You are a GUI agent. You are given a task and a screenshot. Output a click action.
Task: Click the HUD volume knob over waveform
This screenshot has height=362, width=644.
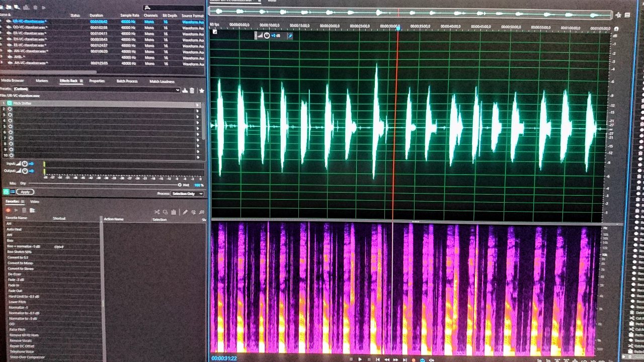point(267,35)
